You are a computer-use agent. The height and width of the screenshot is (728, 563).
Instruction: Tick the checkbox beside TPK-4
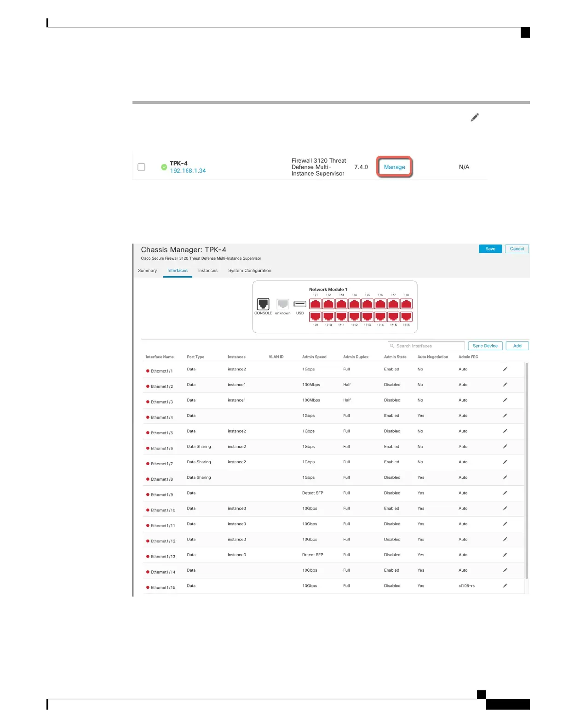pyautogui.click(x=141, y=167)
